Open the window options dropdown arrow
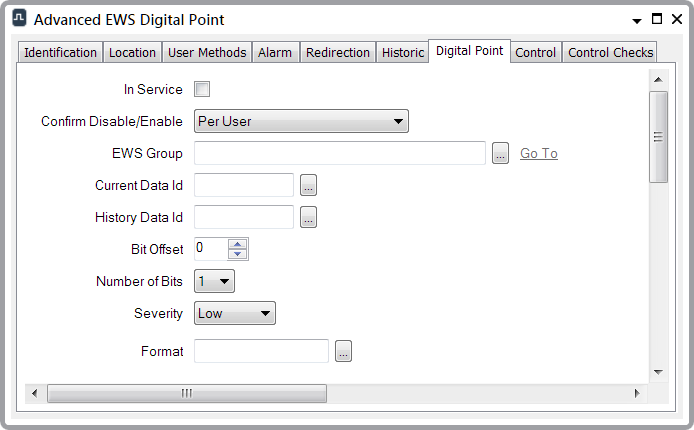Screen dimensions: 694x430 pos(636,20)
